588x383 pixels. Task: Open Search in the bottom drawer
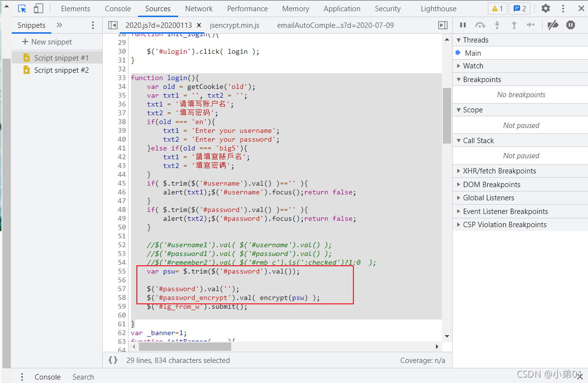(83, 377)
